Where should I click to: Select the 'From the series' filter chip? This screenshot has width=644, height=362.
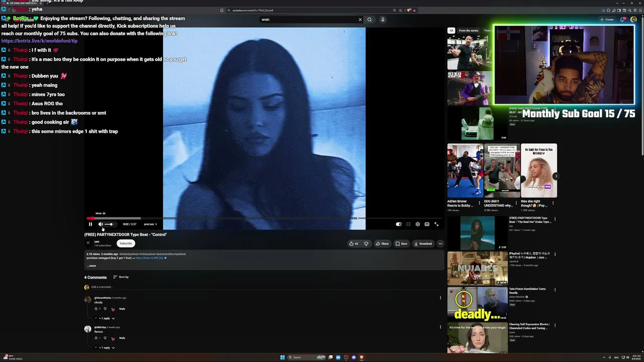[x=468, y=31]
